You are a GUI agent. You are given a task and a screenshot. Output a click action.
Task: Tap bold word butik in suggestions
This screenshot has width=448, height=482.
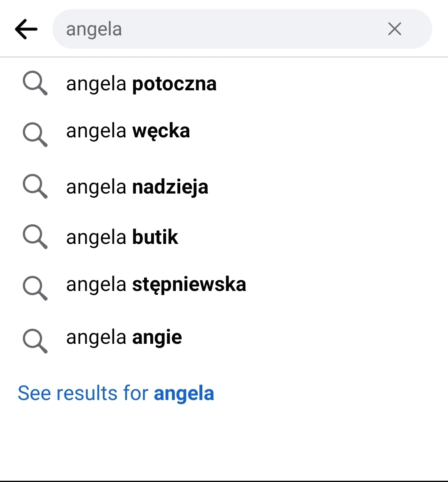tap(155, 237)
